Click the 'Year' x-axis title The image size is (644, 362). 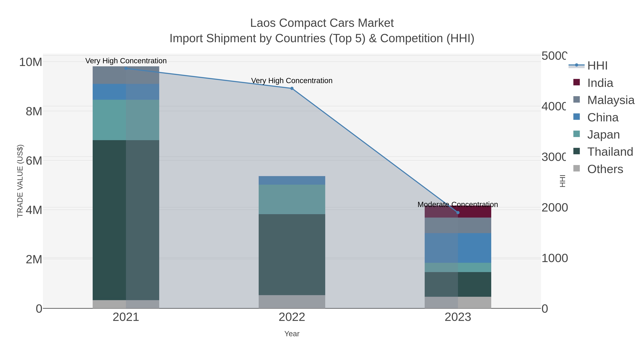point(292,334)
